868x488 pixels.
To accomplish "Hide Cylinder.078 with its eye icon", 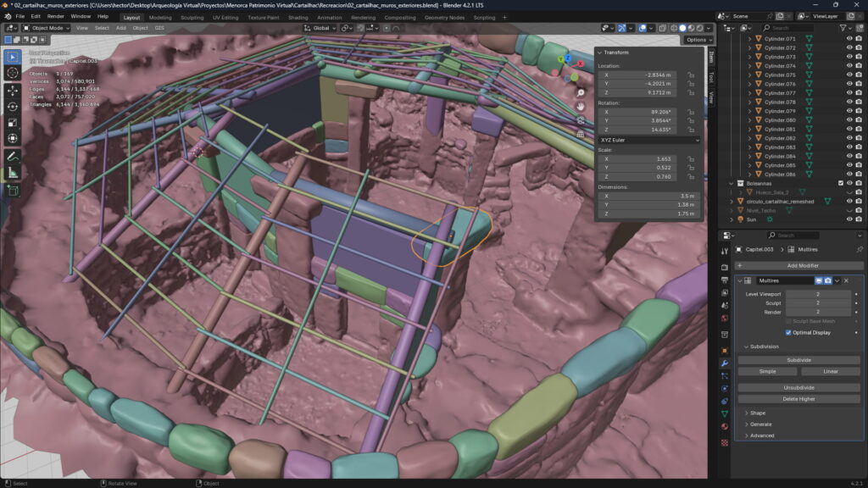I will coord(849,102).
